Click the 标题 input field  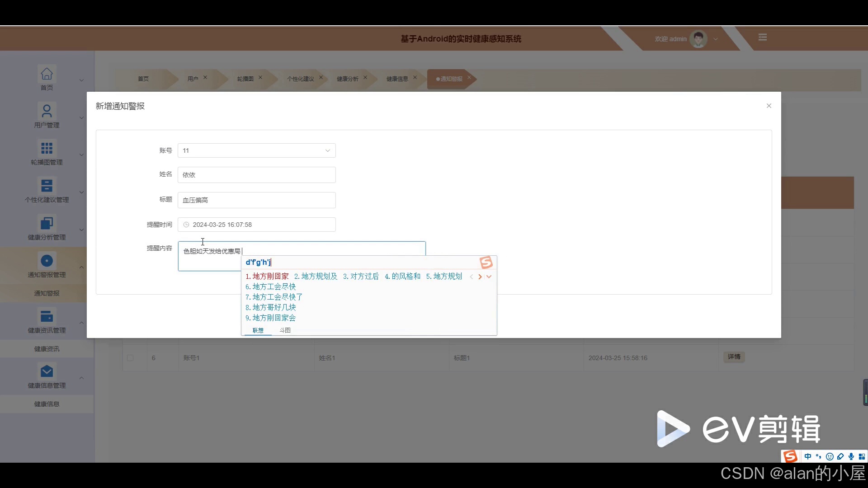256,200
